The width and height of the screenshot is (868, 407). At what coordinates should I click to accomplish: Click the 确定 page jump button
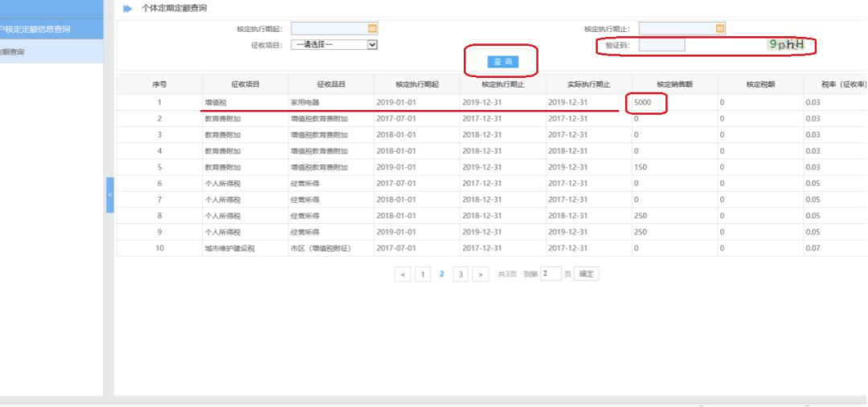pyautogui.click(x=587, y=275)
